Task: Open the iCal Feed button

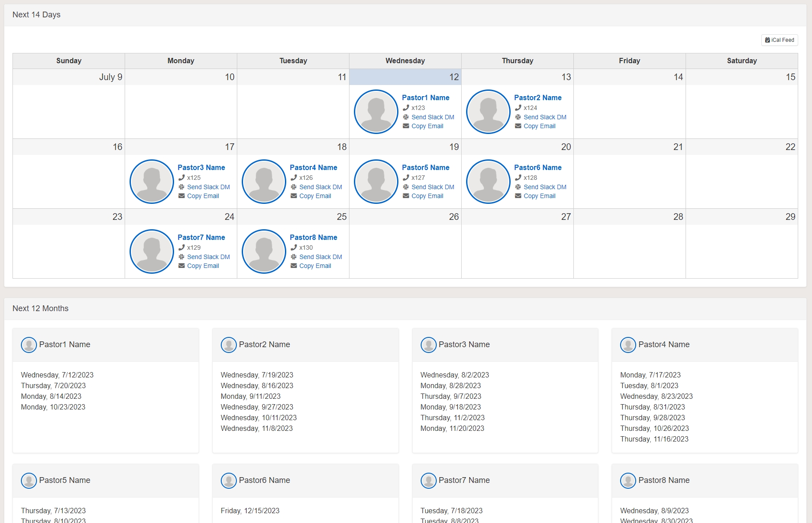Action: click(780, 40)
